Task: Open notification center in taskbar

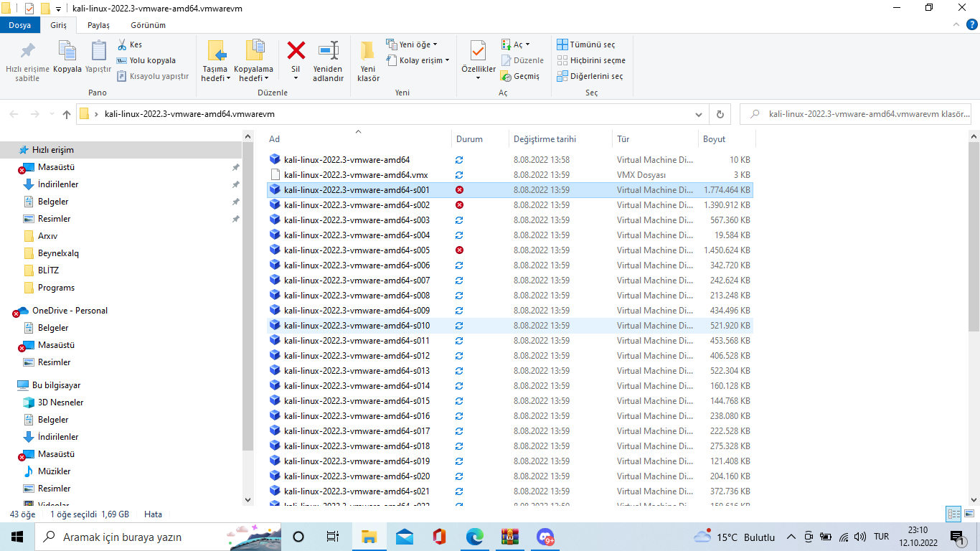Action: tap(957, 537)
